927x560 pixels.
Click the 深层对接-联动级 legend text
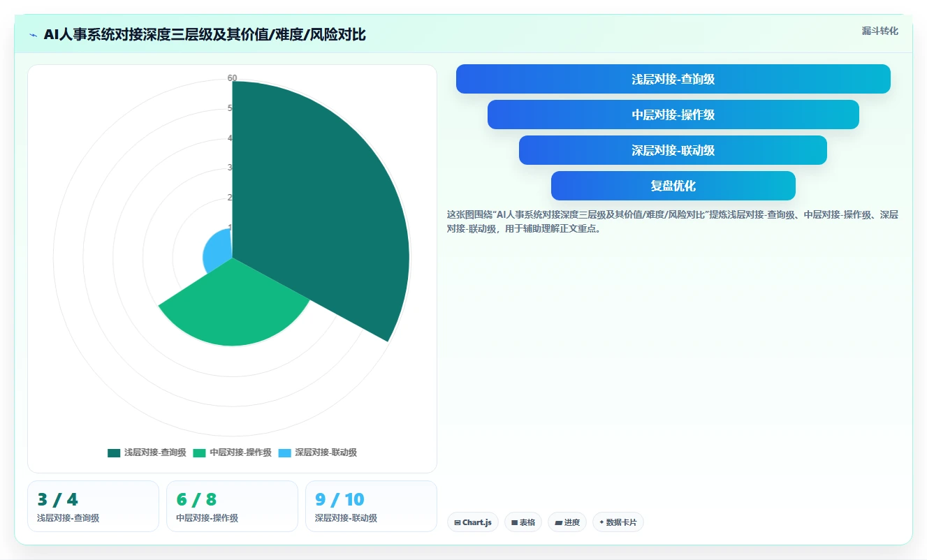click(326, 452)
